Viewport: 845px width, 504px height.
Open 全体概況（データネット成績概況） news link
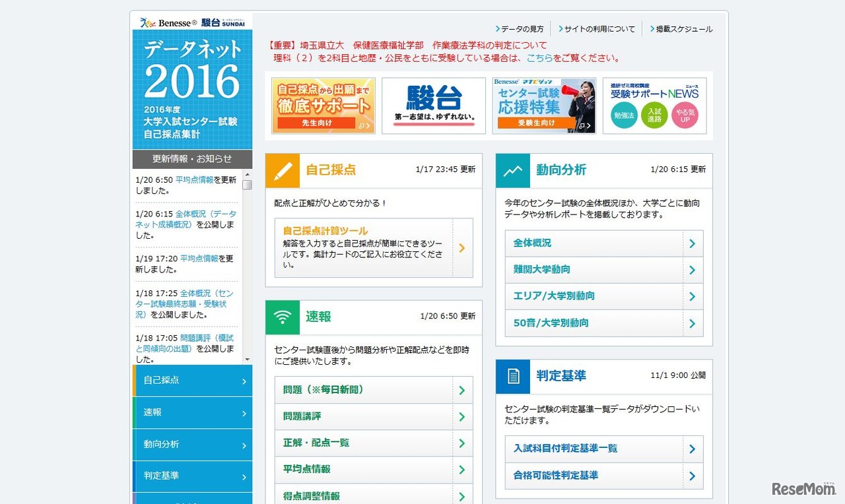pos(186,219)
